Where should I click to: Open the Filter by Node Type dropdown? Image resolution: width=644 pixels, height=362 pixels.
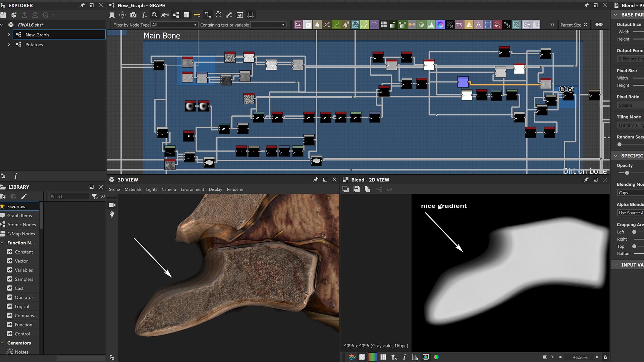[x=174, y=25]
